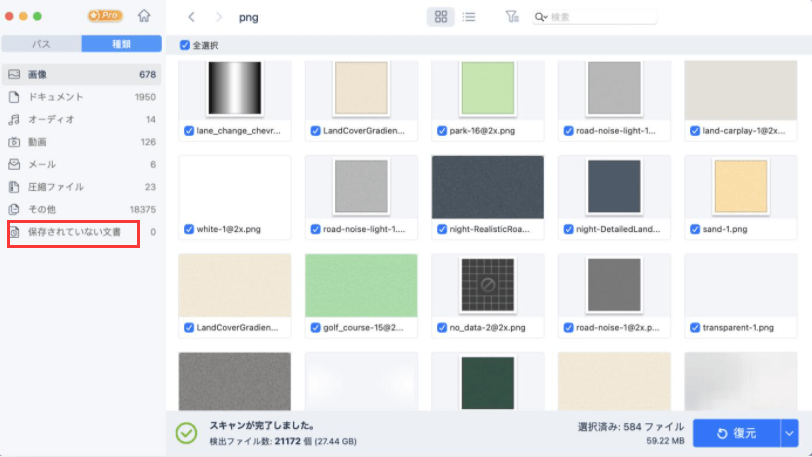Uncheck lane_change_chevr... file checkbox
This screenshot has height=457, width=812.
pos(189,131)
